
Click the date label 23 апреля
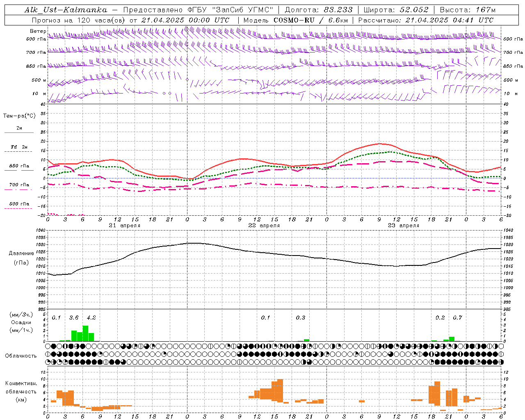[404, 226]
